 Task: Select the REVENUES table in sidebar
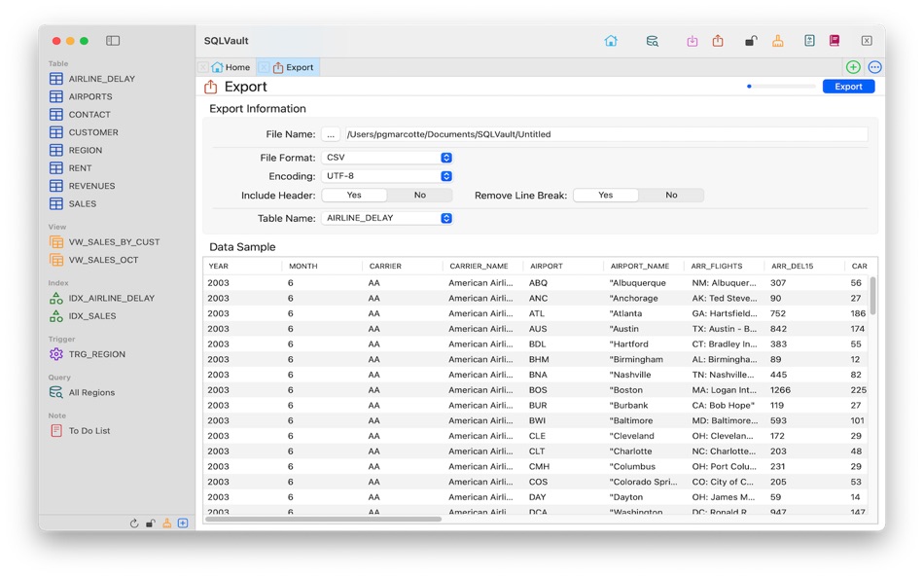pyautogui.click(x=92, y=186)
